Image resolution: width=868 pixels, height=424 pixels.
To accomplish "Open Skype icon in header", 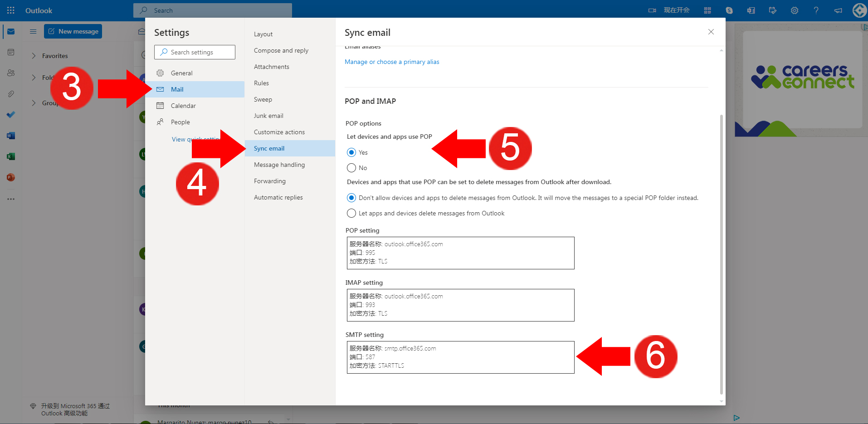I will click(729, 10).
